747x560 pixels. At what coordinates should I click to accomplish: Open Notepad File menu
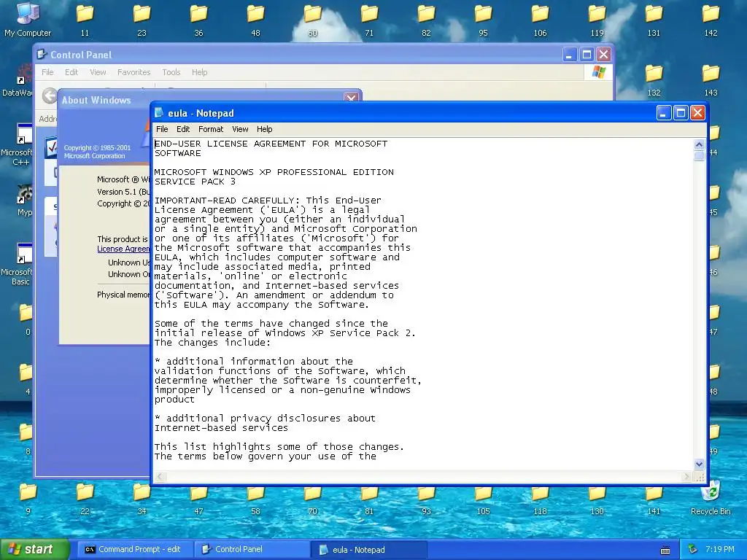click(x=162, y=129)
